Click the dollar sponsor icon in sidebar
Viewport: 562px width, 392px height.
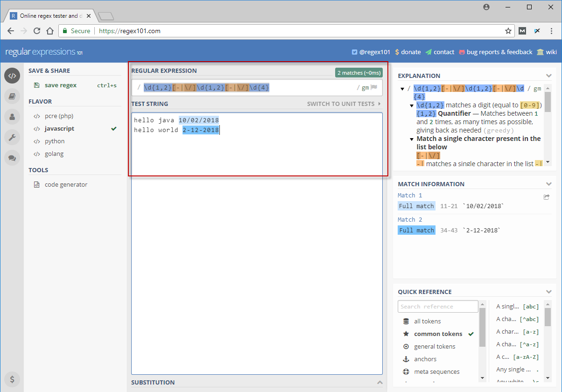pos(12,379)
